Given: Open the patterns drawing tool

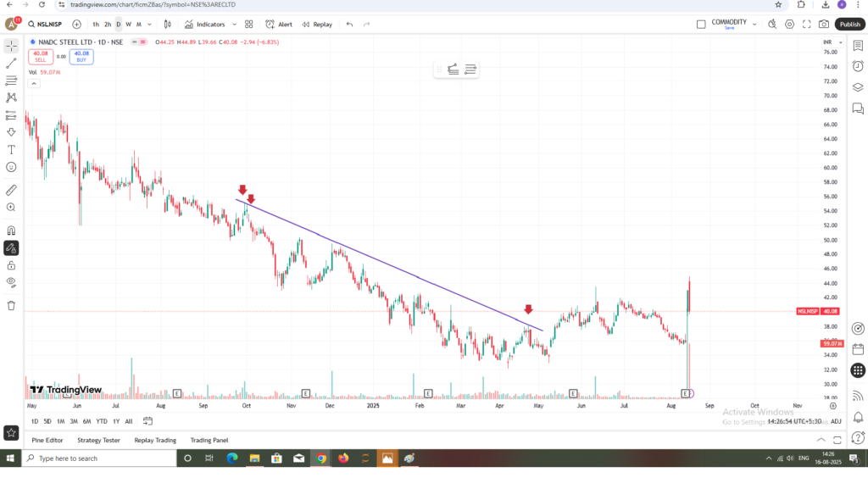Looking at the screenshot, I should (11, 97).
